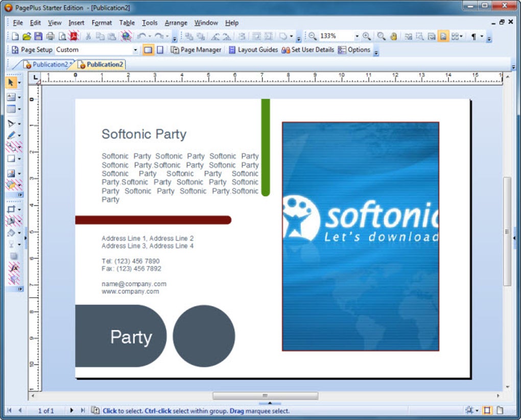Open the Insert menu

pos(76,22)
